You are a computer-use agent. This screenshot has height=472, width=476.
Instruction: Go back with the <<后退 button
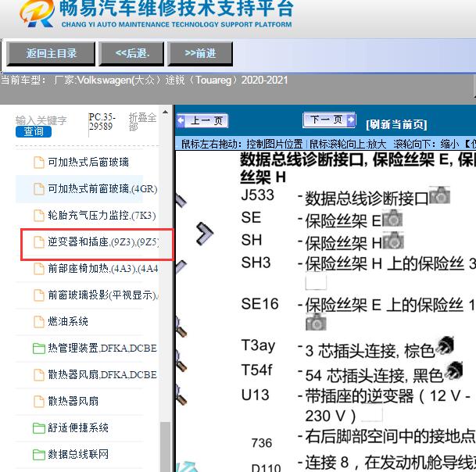tap(131, 54)
